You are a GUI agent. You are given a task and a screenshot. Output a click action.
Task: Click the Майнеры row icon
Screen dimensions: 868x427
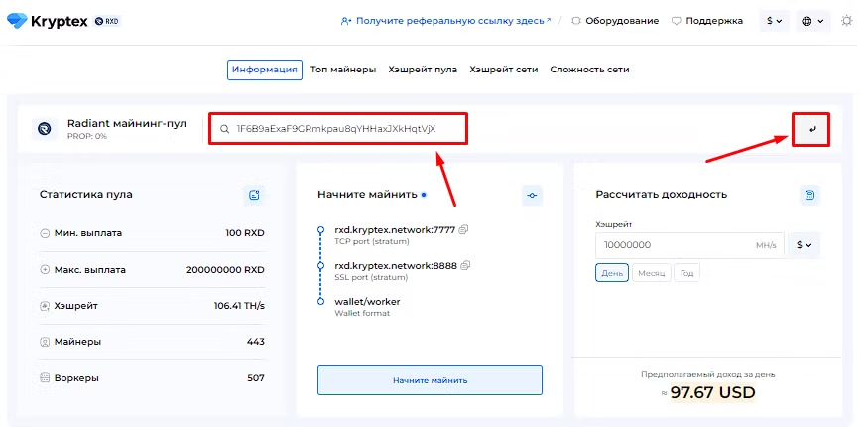click(x=45, y=342)
